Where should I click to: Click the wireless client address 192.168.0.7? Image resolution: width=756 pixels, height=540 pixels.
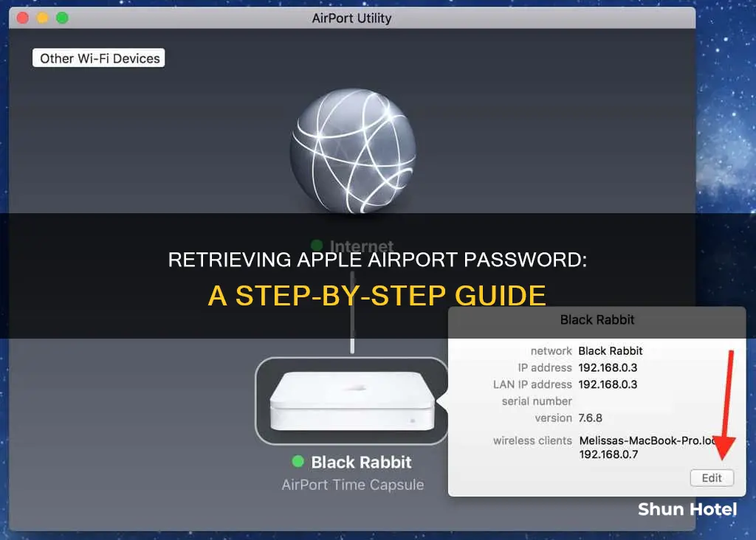(x=608, y=454)
